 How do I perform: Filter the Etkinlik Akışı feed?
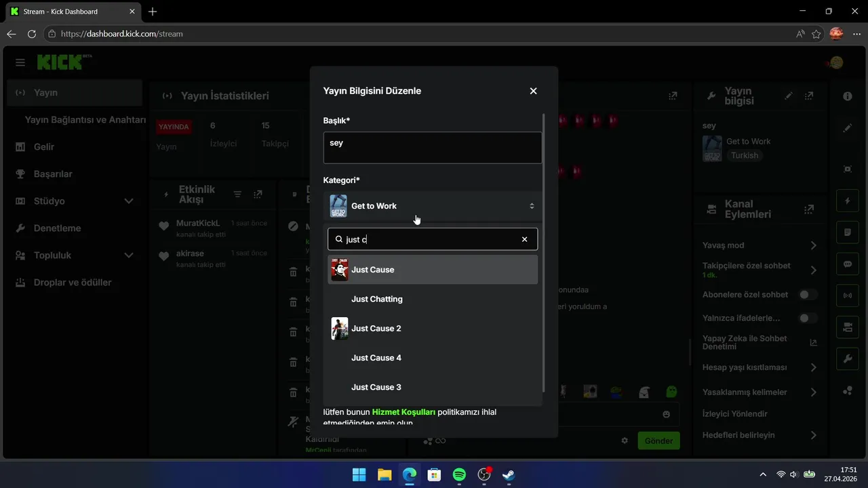click(x=237, y=195)
